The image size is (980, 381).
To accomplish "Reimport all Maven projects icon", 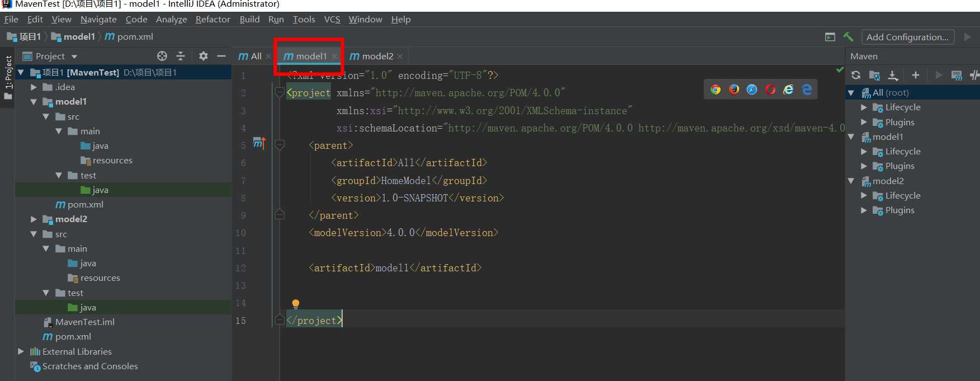I will tap(856, 75).
